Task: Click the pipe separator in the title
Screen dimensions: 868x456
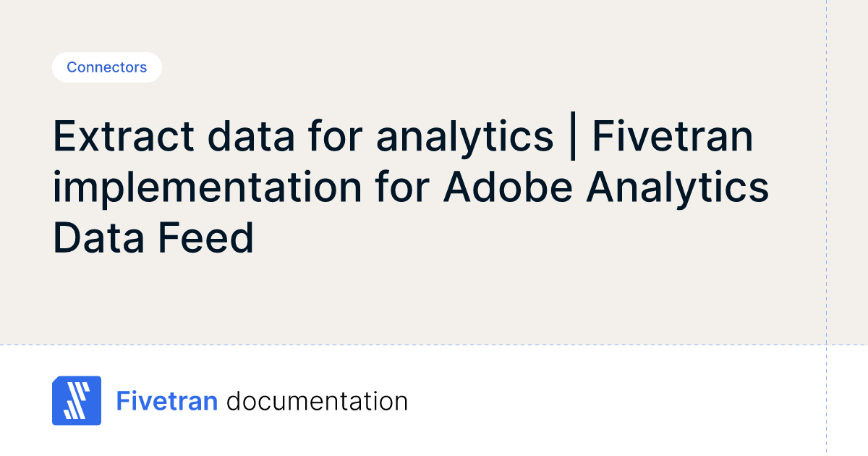Action: 573,137
